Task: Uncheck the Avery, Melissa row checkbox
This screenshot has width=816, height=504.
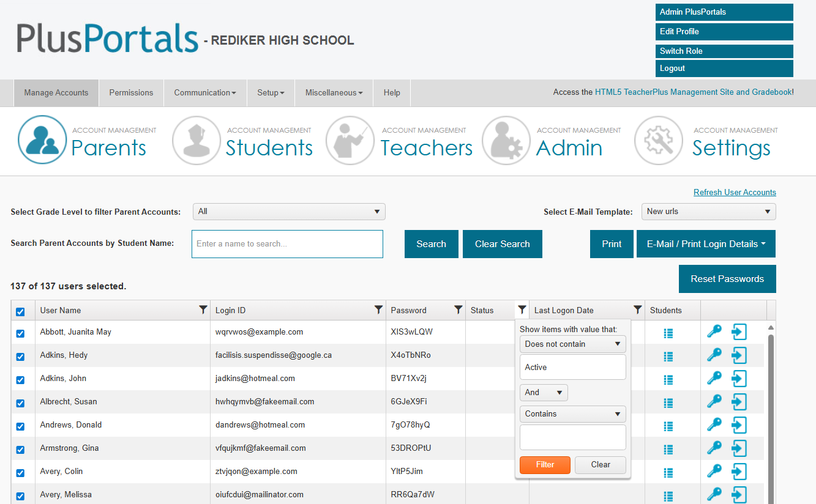Action: 20,496
